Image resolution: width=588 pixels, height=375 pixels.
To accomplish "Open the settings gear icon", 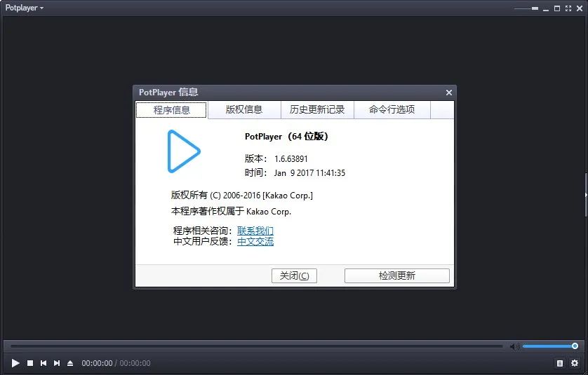I will tap(575, 363).
